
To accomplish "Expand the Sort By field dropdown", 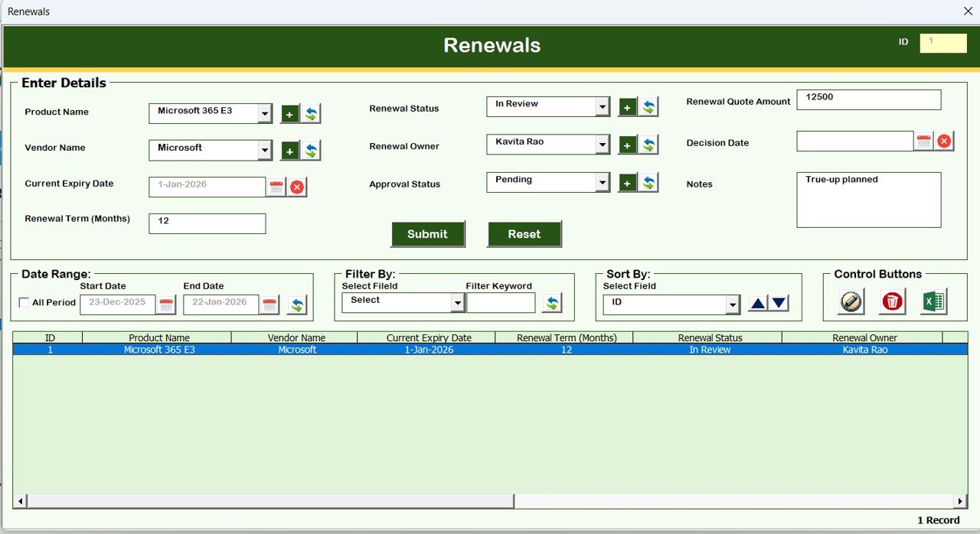I will [x=733, y=304].
